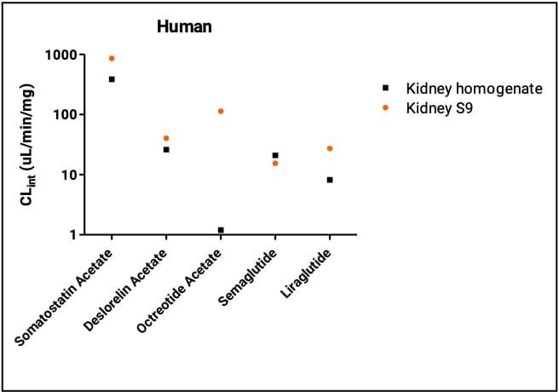Select the black Deslorelin Acetate data point

click(166, 150)
